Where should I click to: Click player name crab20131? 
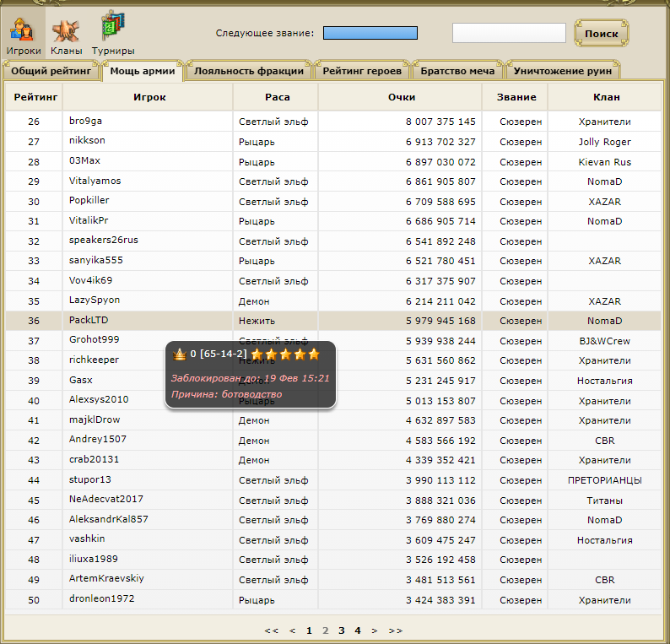point(94,459)
